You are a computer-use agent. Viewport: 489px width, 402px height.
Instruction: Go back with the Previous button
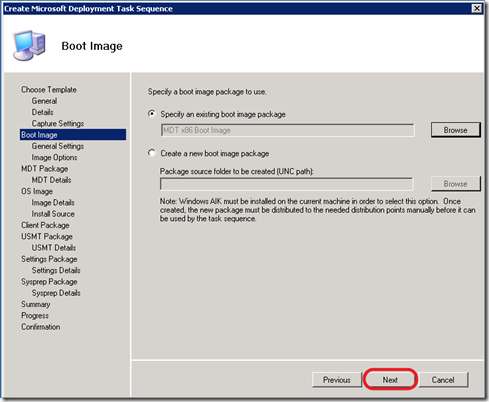pyautogui.click(x=337, y=380)
